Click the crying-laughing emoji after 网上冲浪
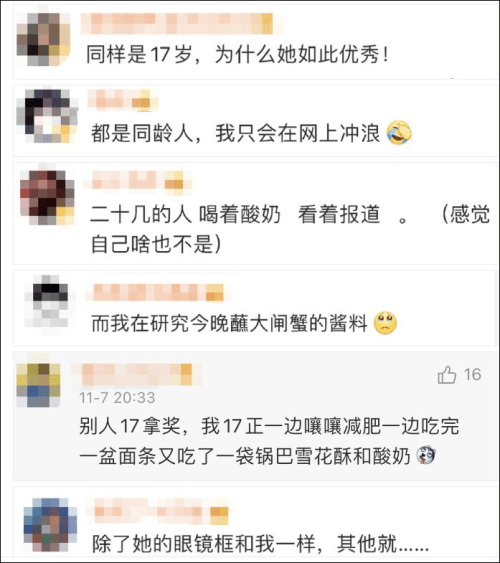Screen dimensions: 500x563 [399, 132]
